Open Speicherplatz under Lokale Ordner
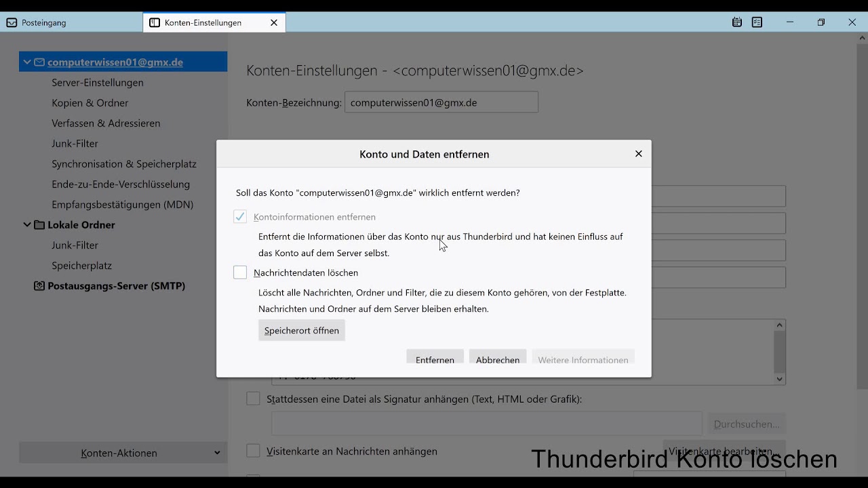Screen dimensions: 868x488 [82, 266]
